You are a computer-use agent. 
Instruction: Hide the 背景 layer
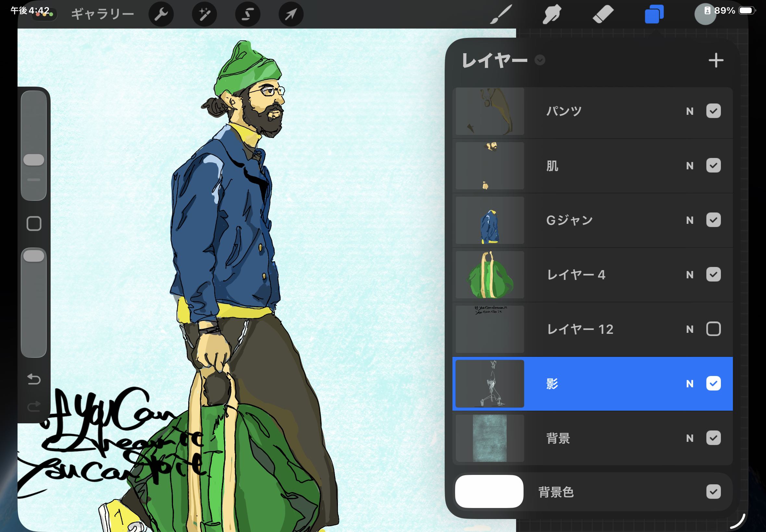(x=713, y=438)
